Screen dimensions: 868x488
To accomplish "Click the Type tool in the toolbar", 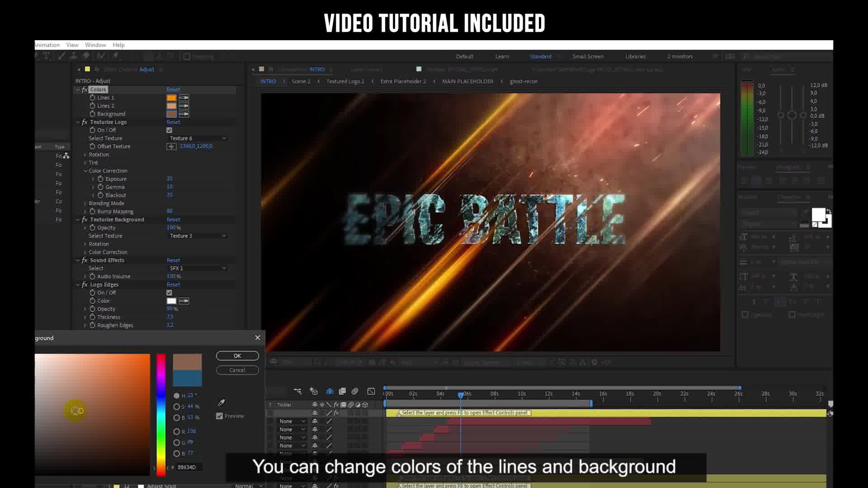I will click(x=46, y=56).
